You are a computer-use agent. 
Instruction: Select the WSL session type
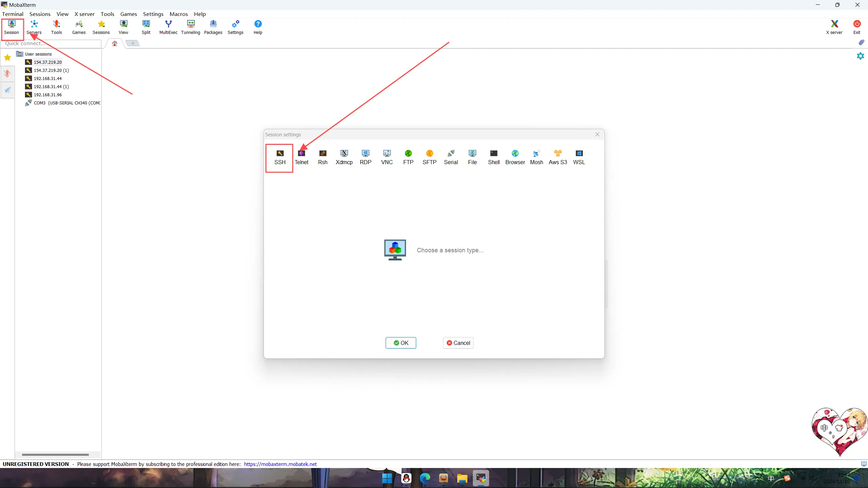coord(579,157)
